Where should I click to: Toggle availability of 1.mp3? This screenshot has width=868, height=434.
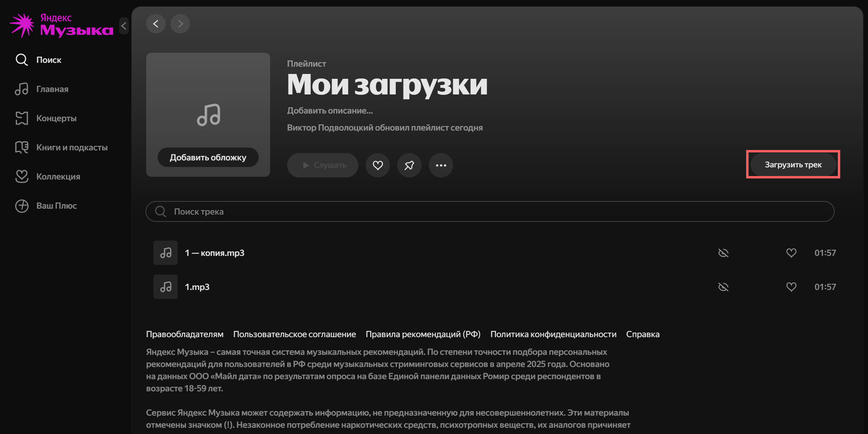pos(723,287)
